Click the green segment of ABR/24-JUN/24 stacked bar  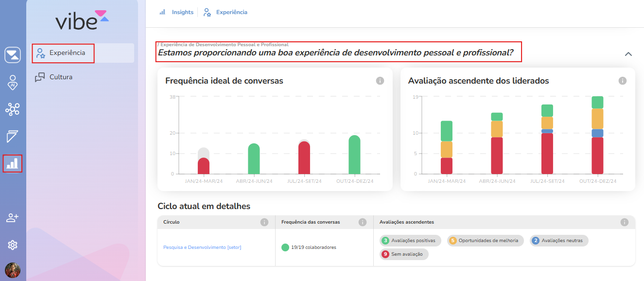[497, 117]
